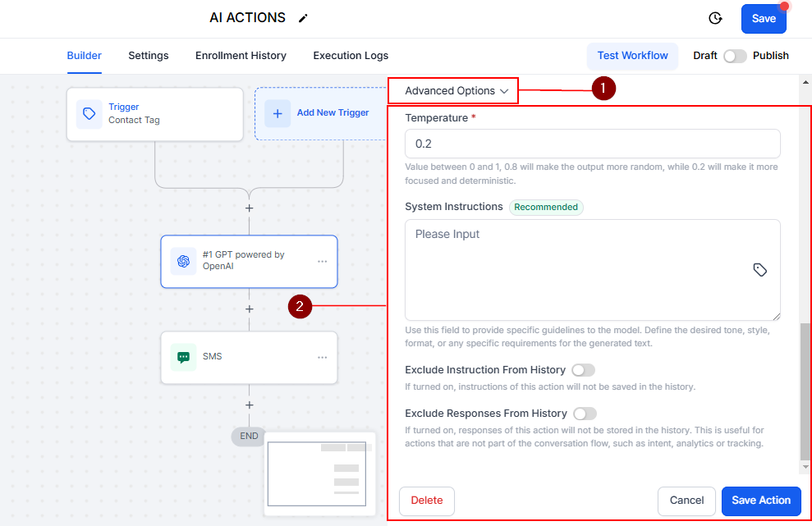Click the END node

point(249,436)
